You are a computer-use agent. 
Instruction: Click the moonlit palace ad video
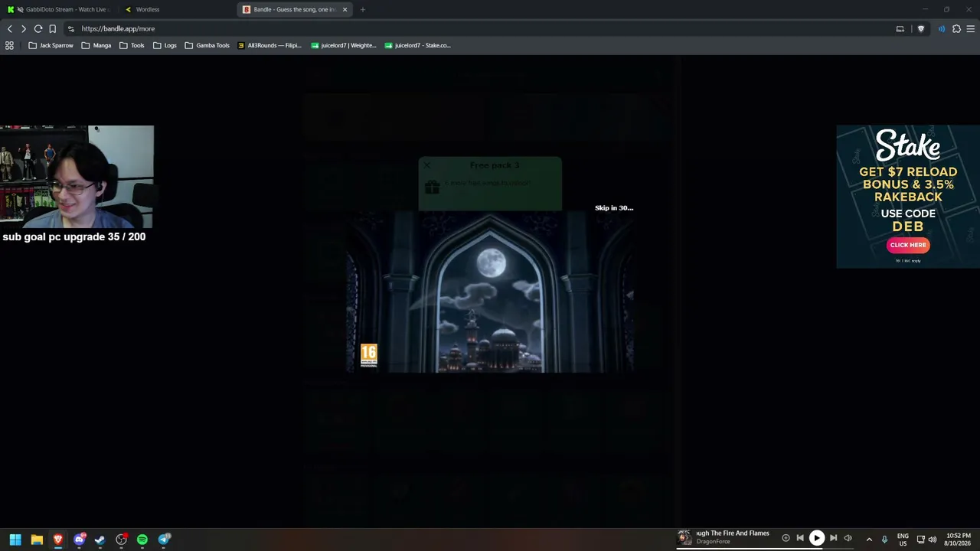pyautogui.click(x=490, y=292)
